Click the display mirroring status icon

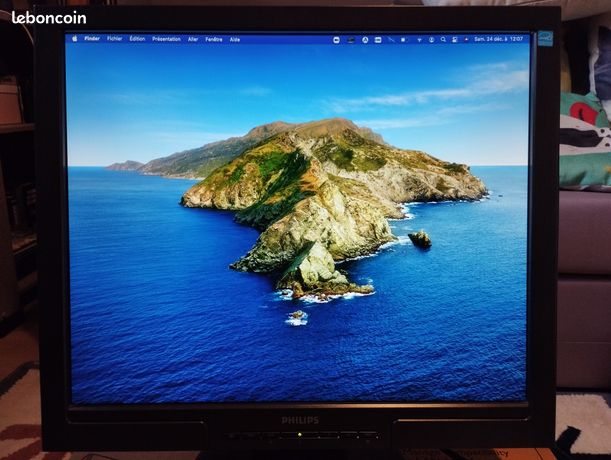click(454, 39)
